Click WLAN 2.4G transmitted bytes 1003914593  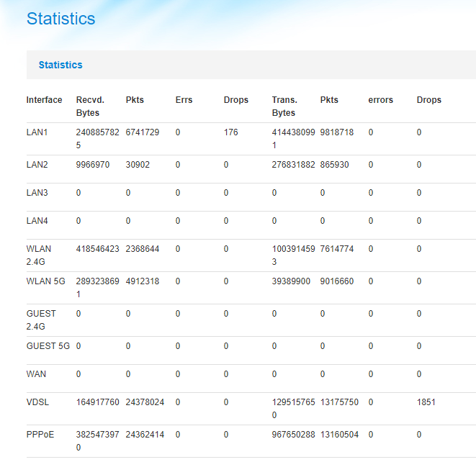[x=293, y=255]
